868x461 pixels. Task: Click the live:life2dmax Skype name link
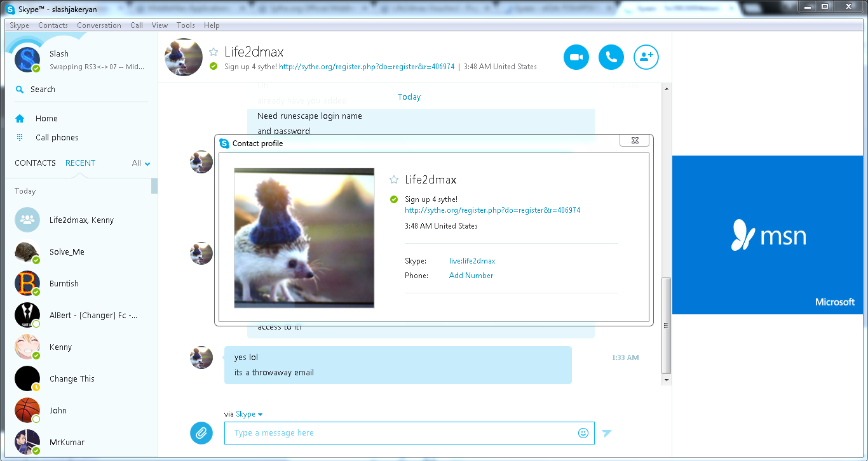click(x=472, y=261)
